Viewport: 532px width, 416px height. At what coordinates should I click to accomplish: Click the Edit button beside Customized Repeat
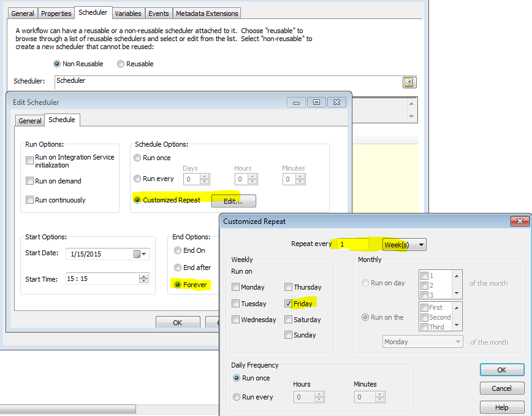tap(234, 200)
